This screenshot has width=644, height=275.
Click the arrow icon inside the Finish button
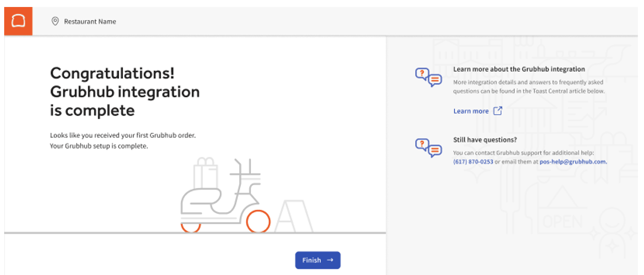pyautogui.click(x=329, y=260)
